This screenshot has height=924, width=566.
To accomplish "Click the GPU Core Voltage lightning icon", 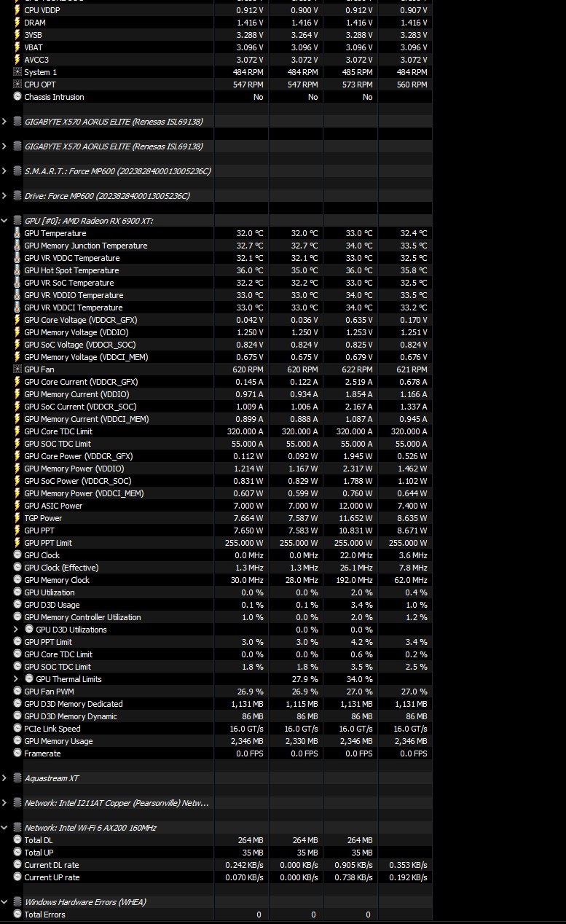I will coord(17,320).
